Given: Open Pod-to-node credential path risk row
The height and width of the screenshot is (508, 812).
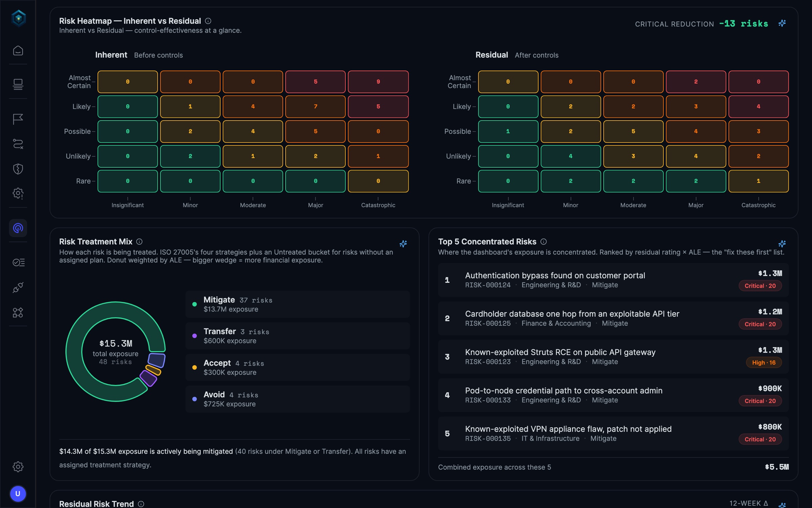Looking at the screenshot, I should pyautogui.click(x=613, y=395).
